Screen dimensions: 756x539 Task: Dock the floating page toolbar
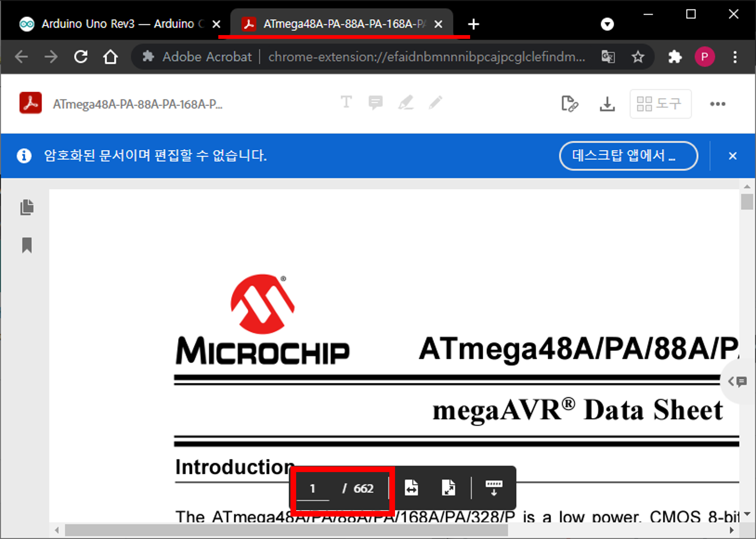[x=494, y=488]
